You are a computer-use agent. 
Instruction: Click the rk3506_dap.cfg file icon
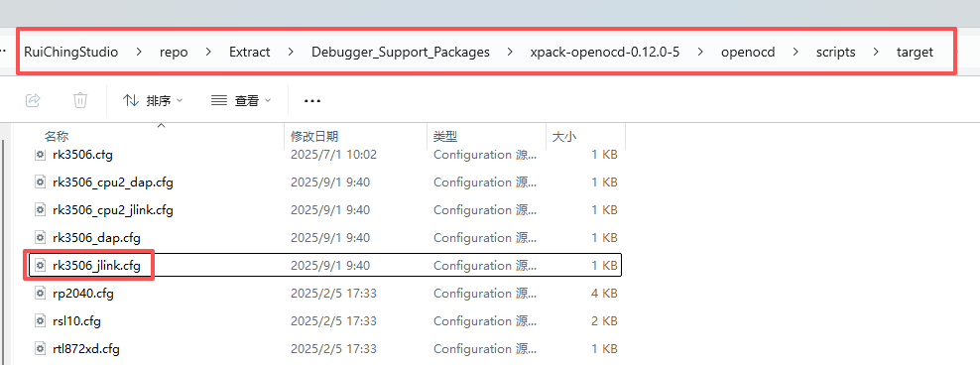click(x=40, y=237)
